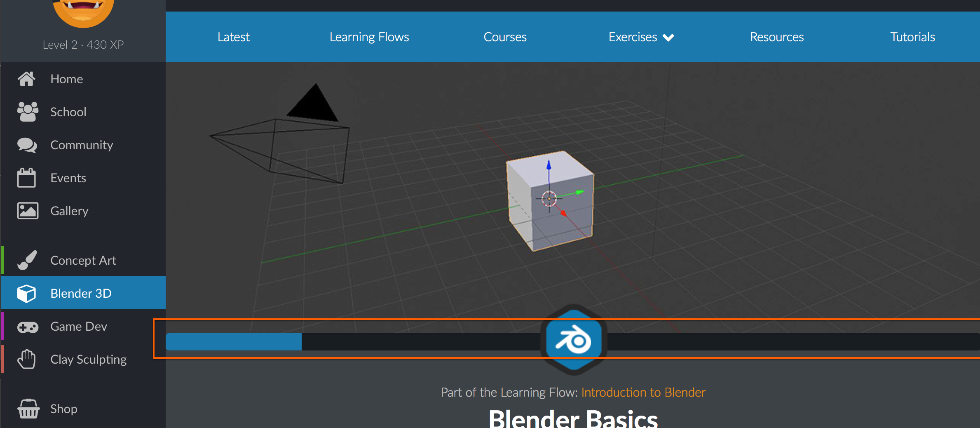Click the Level 2 · 430 XP text
Viewport: 980px width, 428px height.
[83, 45]
